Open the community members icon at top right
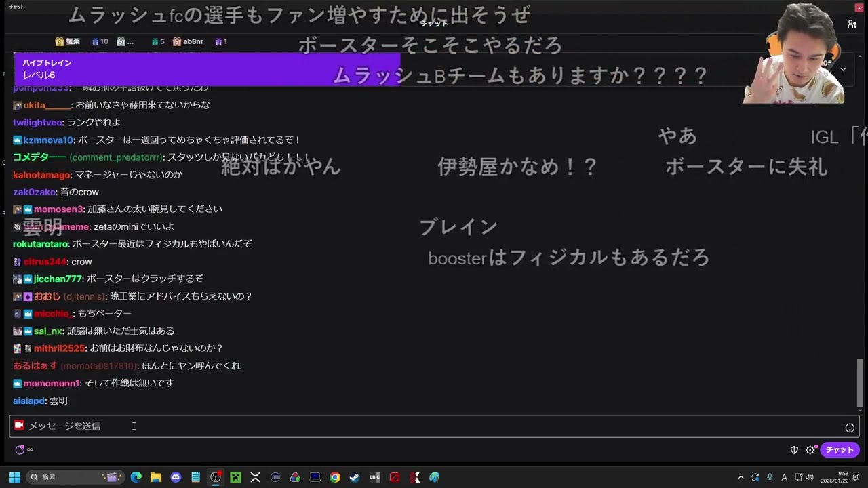This screenshot has height=488, width=868. click(x=852, y=24)
